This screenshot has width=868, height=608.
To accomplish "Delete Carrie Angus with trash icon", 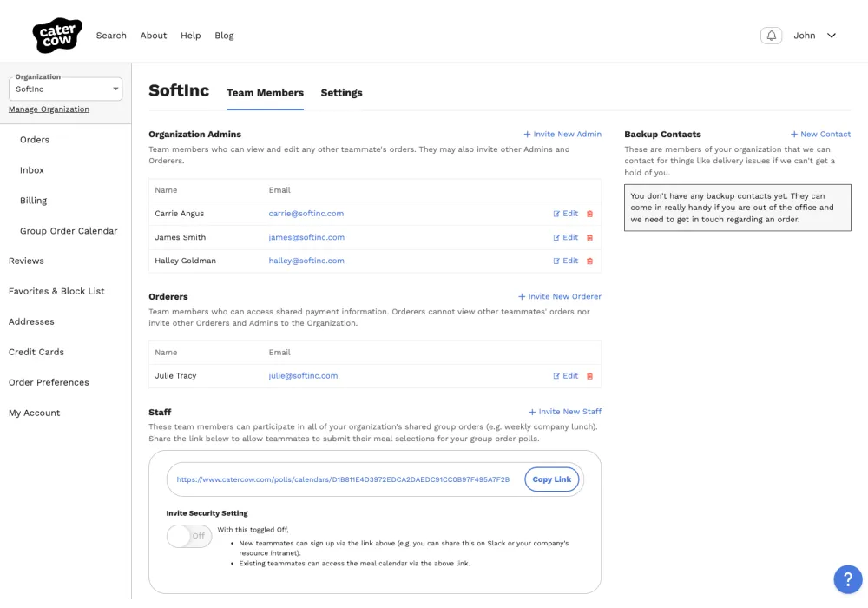I will point(590,214).
